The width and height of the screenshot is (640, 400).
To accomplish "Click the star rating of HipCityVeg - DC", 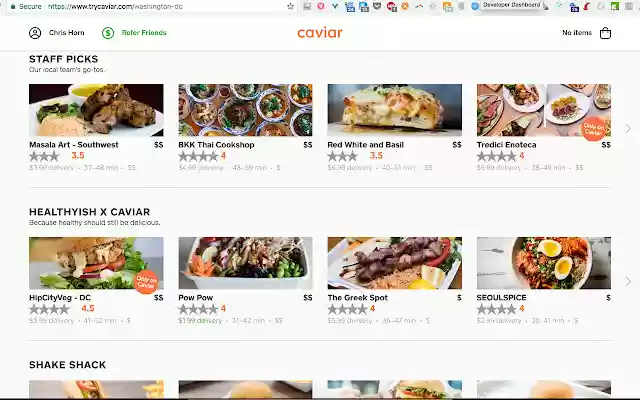I will [x=49, y=309].
